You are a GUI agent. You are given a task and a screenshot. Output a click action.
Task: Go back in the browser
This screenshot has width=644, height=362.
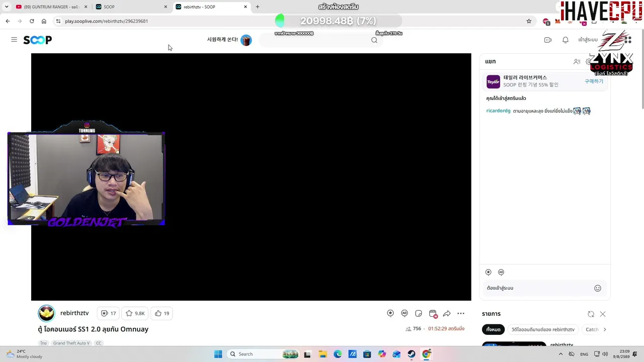(x=8, y=21)
